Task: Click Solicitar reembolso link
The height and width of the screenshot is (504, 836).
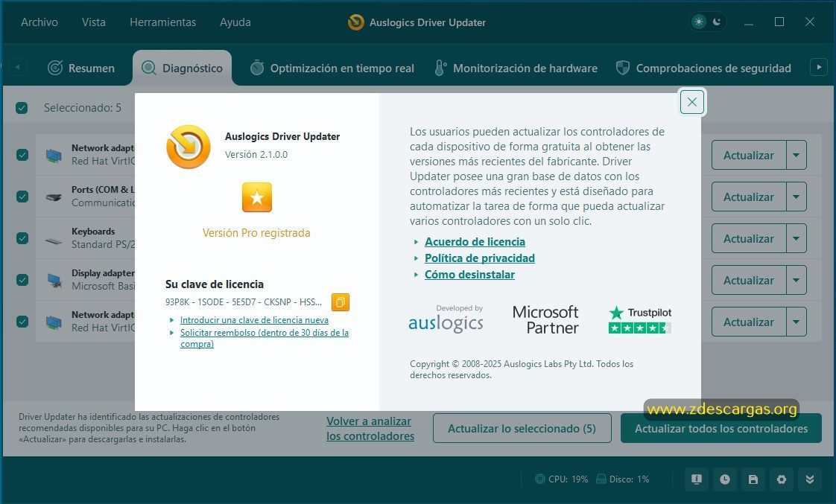Action: [264, 338]
